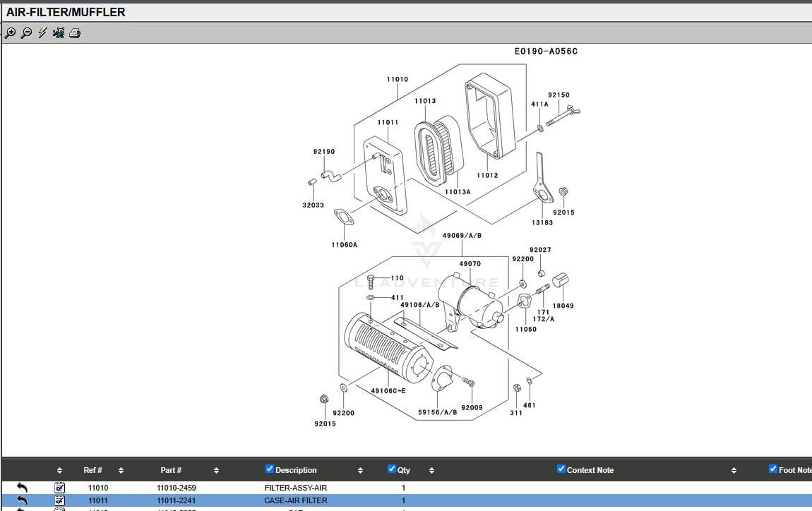The width and height of the screenshot is (812, 511).
Task: Click the checklist icon for part 11011-2241
Action: pos(60,500)
